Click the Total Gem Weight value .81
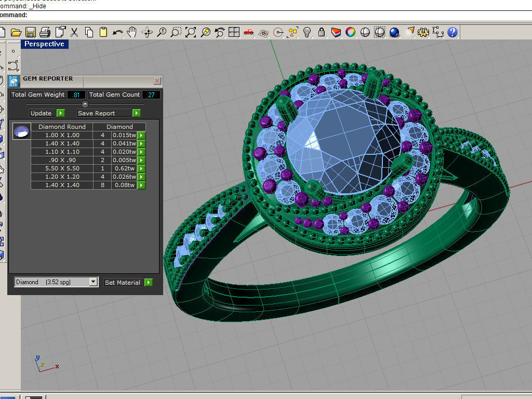Screen dimensions: 532x399 [x=76, y=95]
